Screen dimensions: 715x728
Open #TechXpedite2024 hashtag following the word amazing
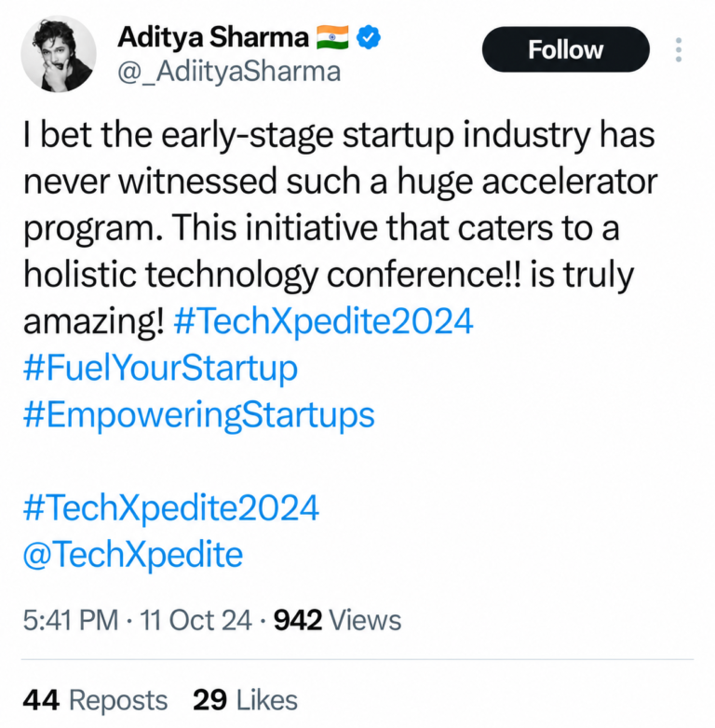323,321
